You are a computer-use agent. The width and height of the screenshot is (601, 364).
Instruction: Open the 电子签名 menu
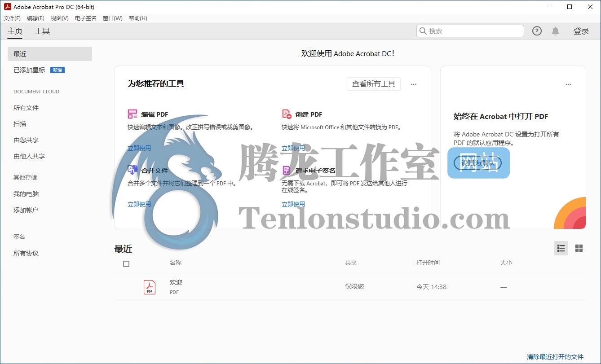[86, 18]
